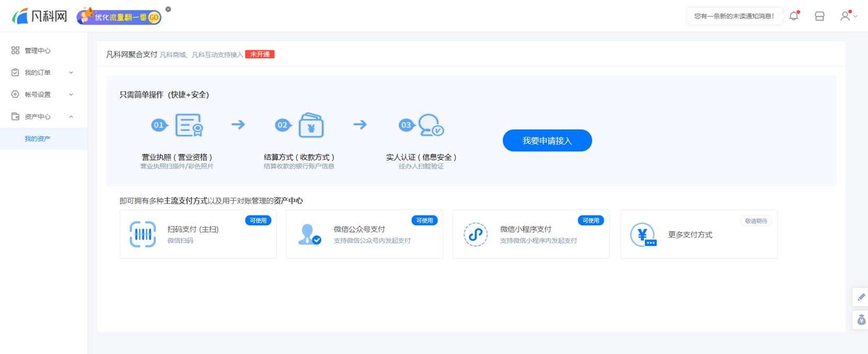Screen dimensions: 868x354
Task: Click the 微信公众号支付 person icon
Action: (309, 234)
